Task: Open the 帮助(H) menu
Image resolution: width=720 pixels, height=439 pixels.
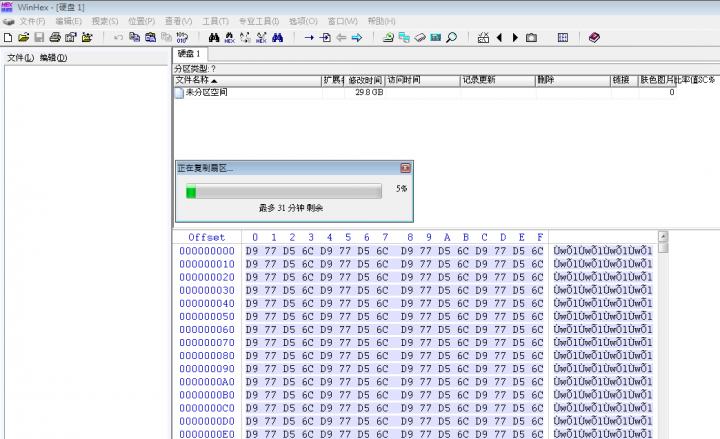Action: (x=381, y=21)
